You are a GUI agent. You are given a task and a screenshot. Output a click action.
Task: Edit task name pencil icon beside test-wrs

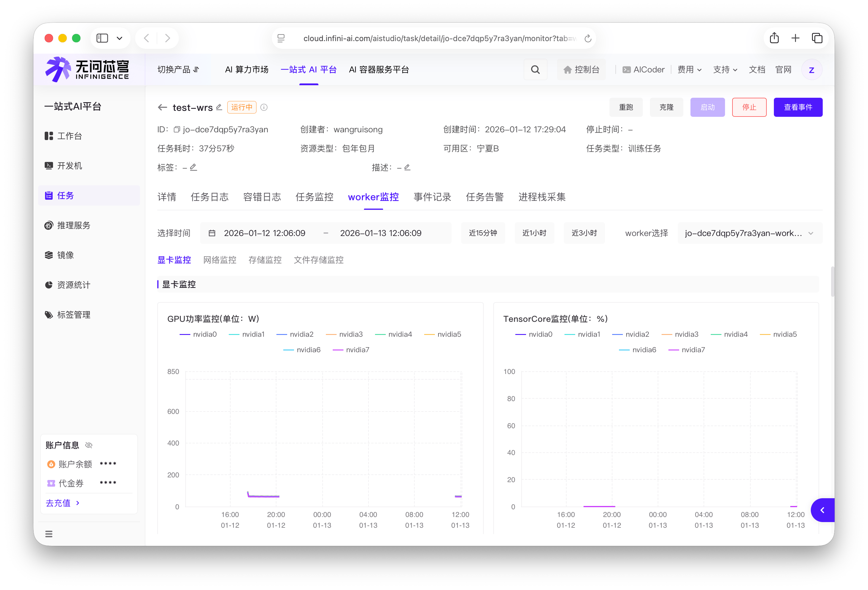point(219,107)
